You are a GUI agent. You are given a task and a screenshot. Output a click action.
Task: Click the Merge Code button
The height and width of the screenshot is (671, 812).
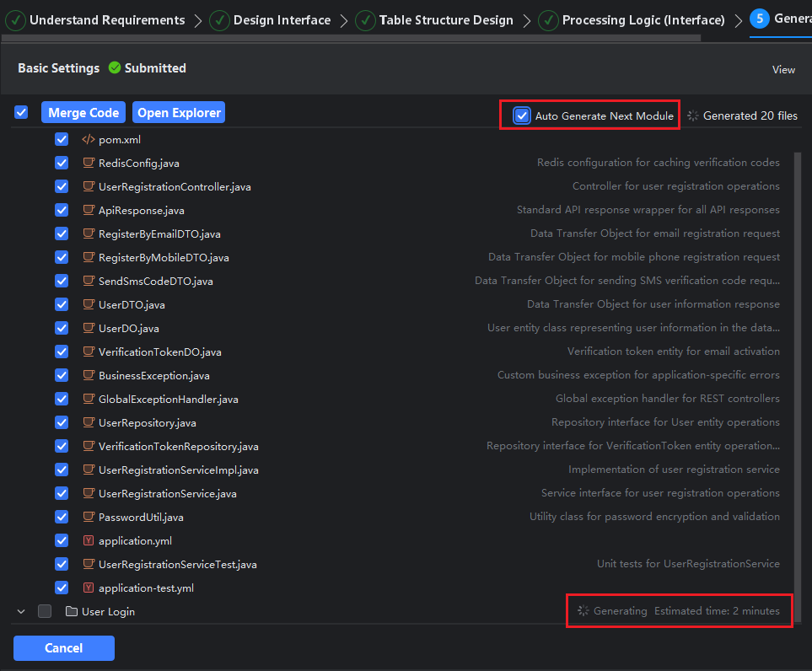83,112
